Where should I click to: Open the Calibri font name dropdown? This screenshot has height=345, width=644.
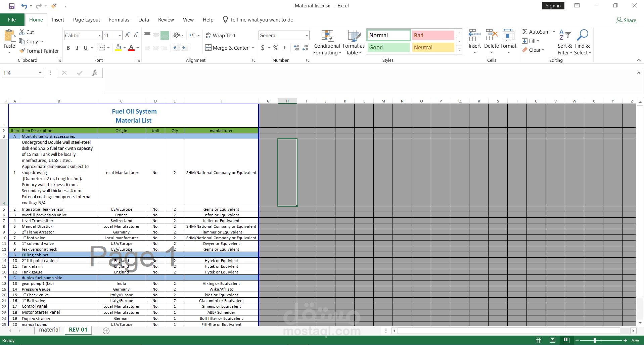(x=100, y=35)
